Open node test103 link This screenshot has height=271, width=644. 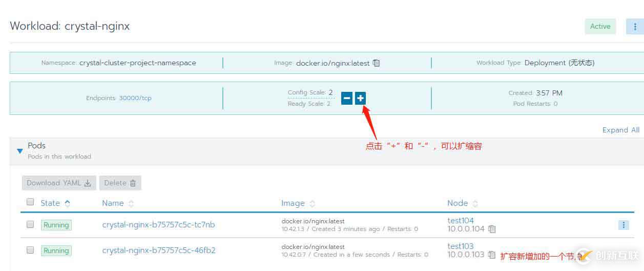tap(461, 246)
